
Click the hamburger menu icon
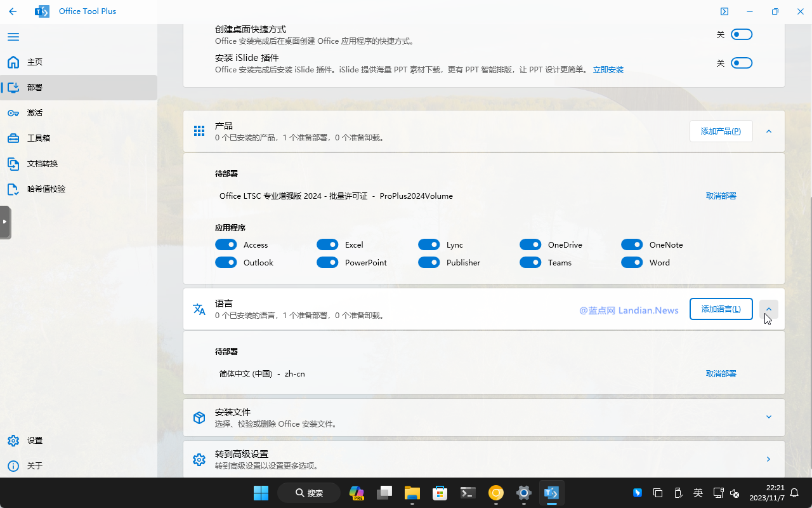[13, 37]
